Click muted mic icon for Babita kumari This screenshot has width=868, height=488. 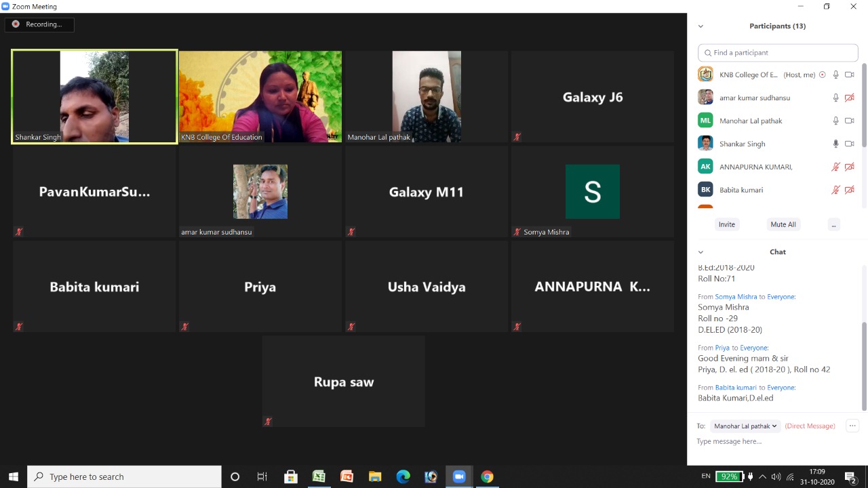(x=836, y=190)
